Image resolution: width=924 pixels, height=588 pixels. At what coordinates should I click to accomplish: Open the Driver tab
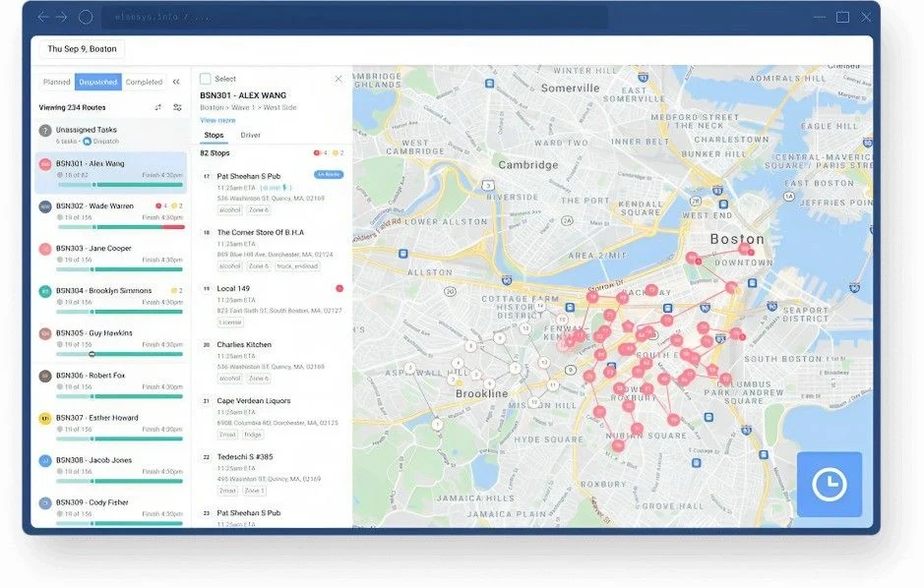pyautogui.click(x=251, y=135)
